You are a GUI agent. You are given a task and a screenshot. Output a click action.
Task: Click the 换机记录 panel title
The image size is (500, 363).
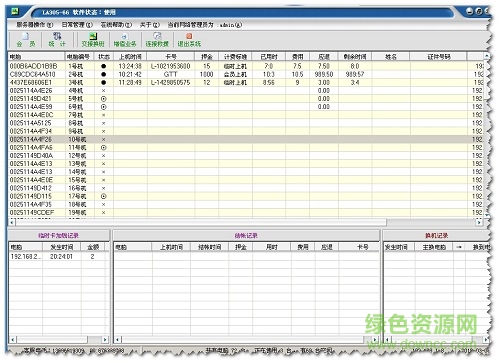coord(436,235)
